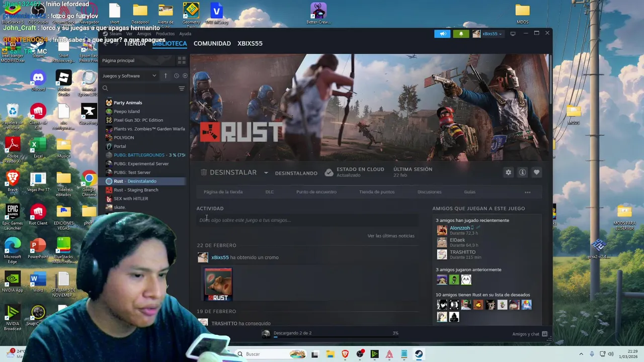Open xBixs55 profile in activity feed

[x=220, y=257]
